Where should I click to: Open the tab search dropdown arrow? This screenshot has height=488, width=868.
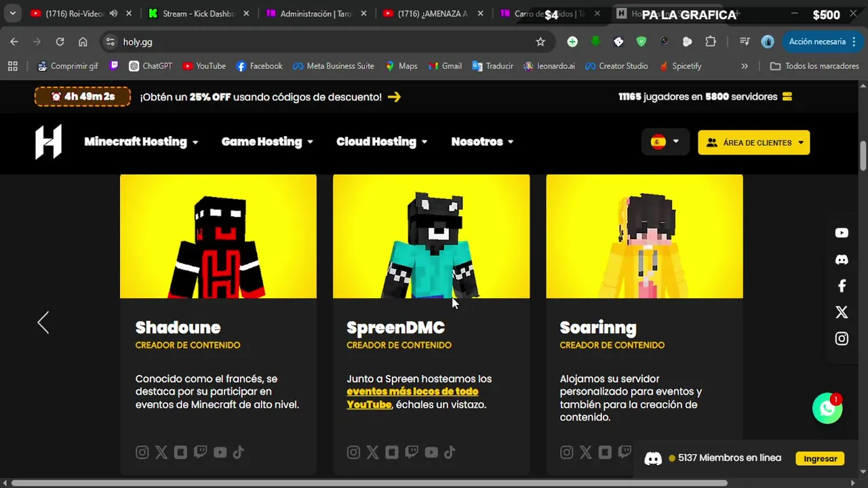pyautogui.click(x=12, y=14)
